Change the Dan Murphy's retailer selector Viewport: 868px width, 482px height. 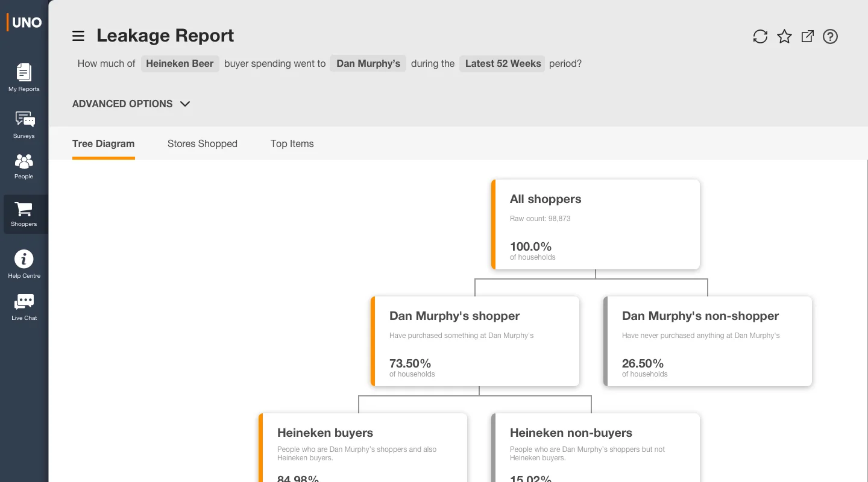(368, 64)
